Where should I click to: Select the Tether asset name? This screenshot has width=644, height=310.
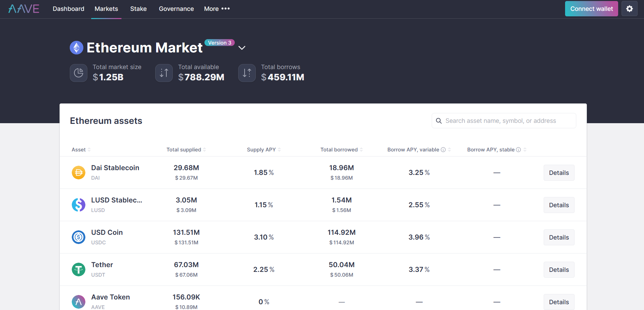[x=102, y=265]
